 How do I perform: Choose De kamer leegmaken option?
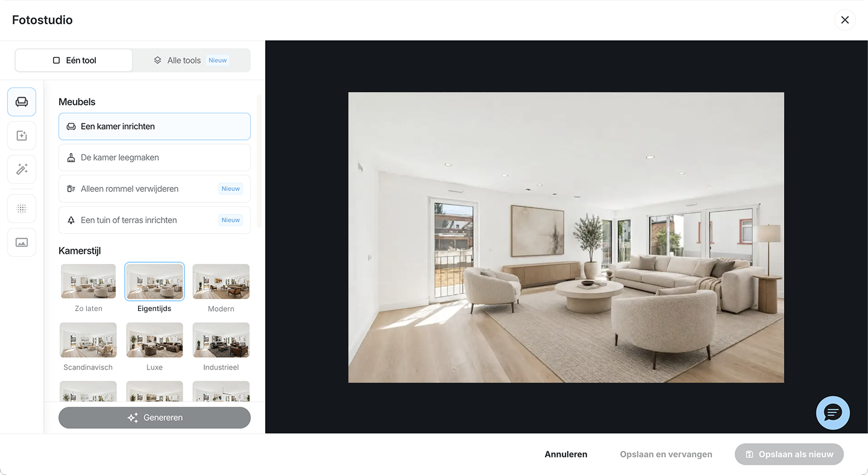(x=154, y=157)
